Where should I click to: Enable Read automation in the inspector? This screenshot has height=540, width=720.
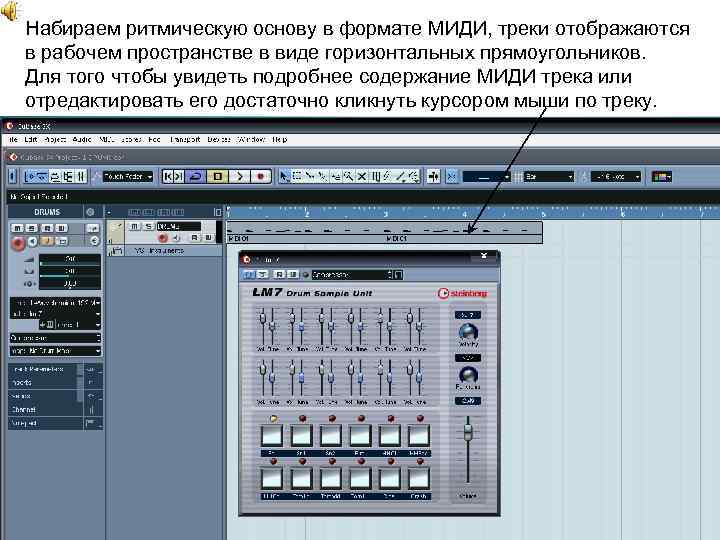tap(47, 228)
